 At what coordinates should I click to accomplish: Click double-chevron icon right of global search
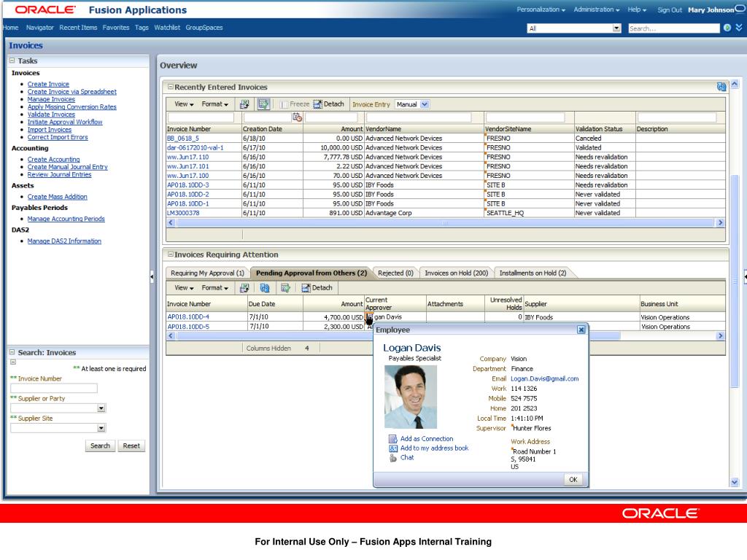click(739, 28)
